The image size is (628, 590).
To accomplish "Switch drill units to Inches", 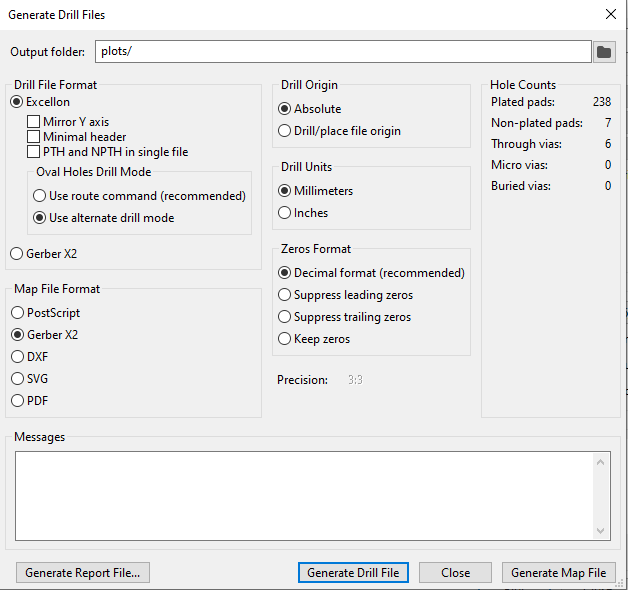I will 303,213.
